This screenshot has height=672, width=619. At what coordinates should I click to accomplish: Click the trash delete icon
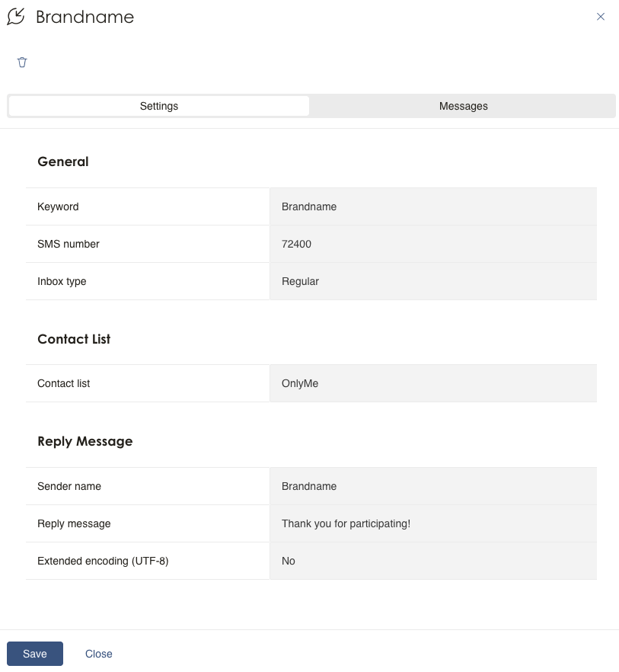pyautogui.click(x=22, y=62)
